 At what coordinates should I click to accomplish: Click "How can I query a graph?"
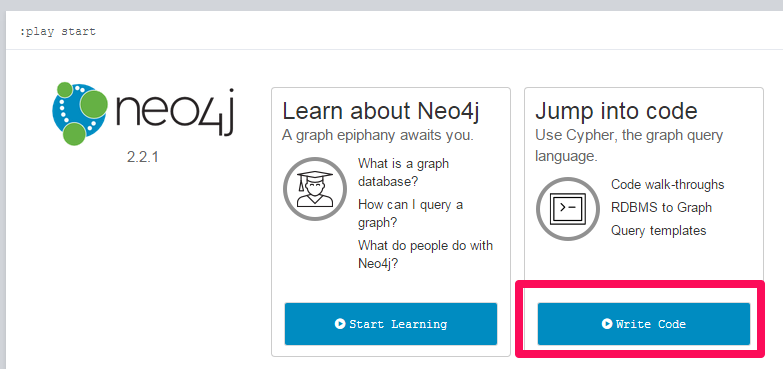coord(410,213)
